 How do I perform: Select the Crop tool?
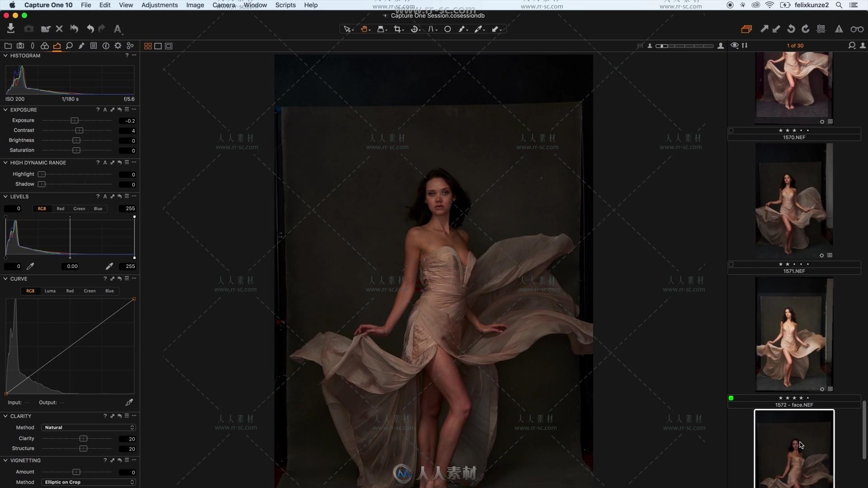tap(398, 29)
